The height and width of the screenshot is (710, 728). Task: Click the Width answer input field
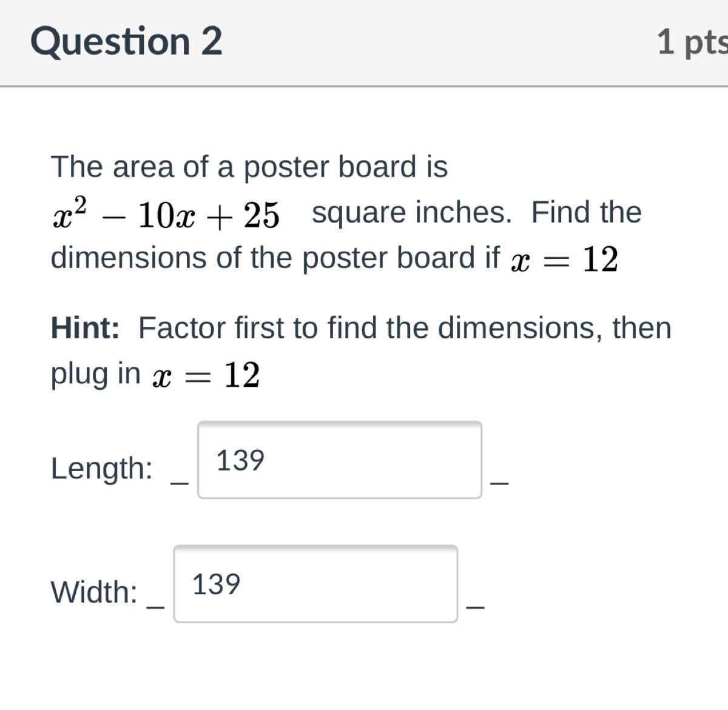pyautogui.click(x=315, y=584)
